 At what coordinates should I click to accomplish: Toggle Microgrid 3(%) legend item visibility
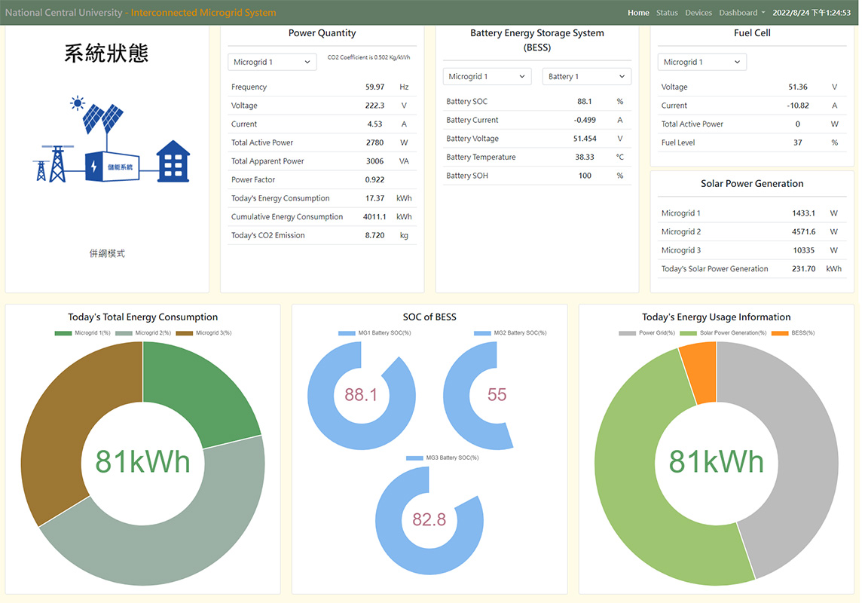203,332
